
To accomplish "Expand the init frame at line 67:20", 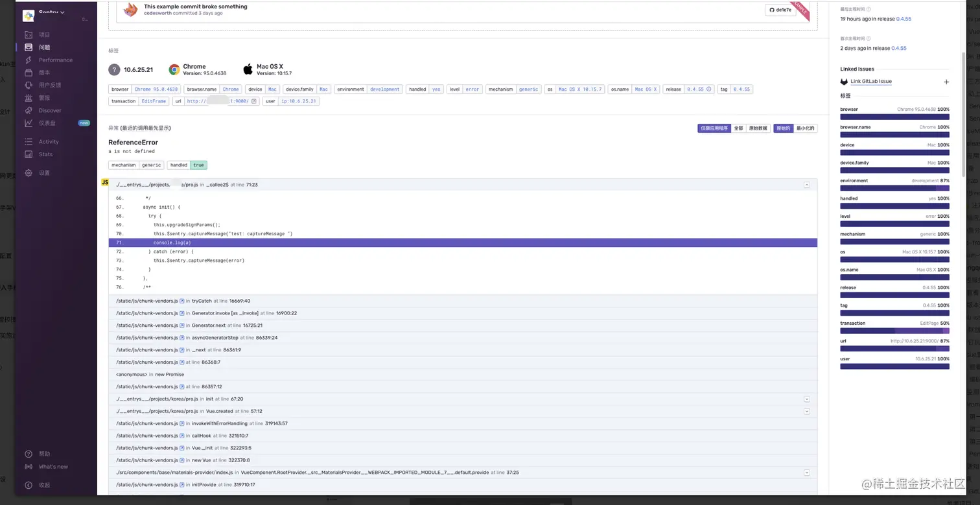I will pos(807,399).
